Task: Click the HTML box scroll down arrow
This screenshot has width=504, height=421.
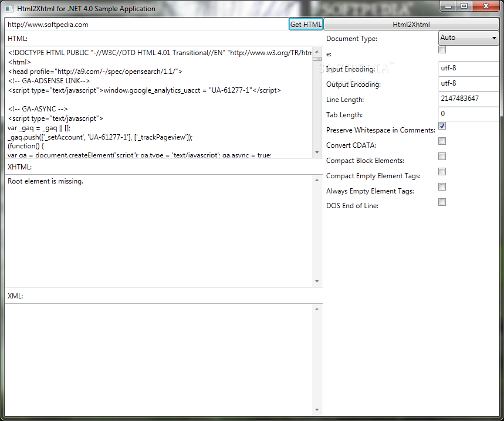Action: click(317, 152)
